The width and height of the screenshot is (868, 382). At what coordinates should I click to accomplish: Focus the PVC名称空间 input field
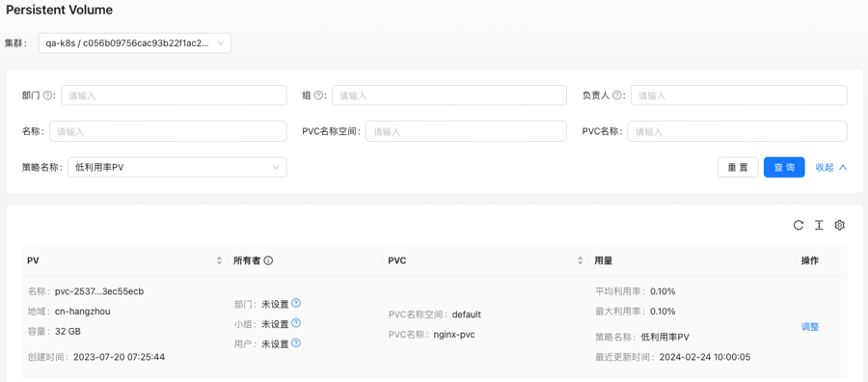pos(466,131)
